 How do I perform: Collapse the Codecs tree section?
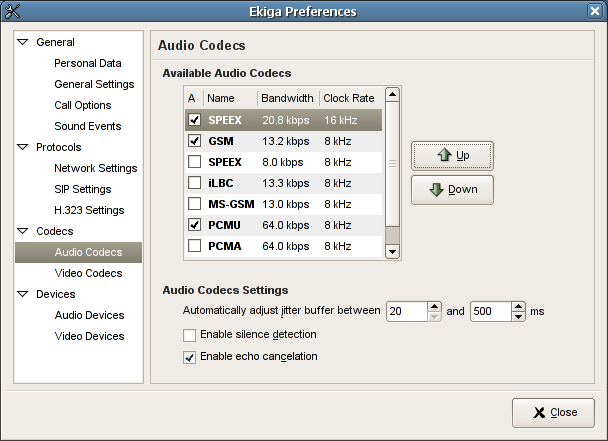(22, 232)
